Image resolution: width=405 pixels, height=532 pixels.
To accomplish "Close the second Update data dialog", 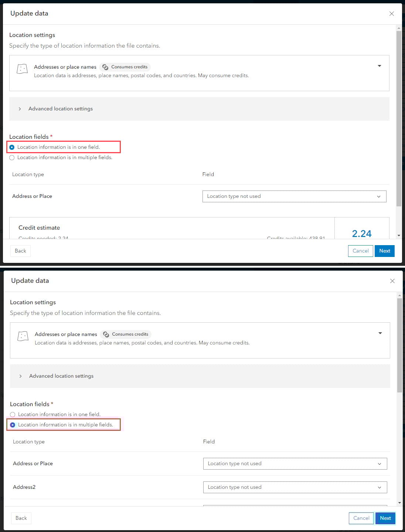I will (392, 281).
